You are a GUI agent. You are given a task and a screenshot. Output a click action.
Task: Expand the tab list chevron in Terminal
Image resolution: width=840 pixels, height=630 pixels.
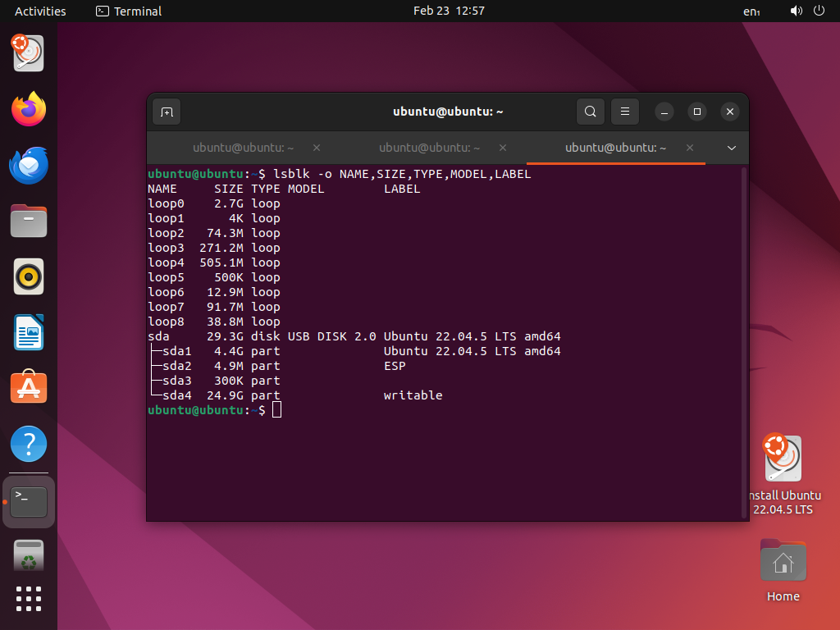pos(730,148)
